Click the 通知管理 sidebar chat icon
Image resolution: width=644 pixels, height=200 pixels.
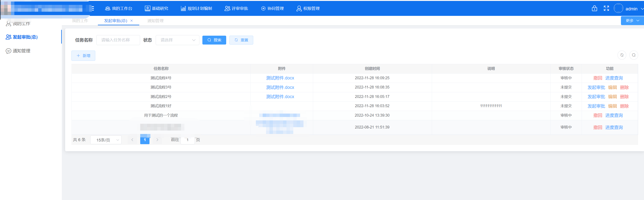tap(8, 51)
